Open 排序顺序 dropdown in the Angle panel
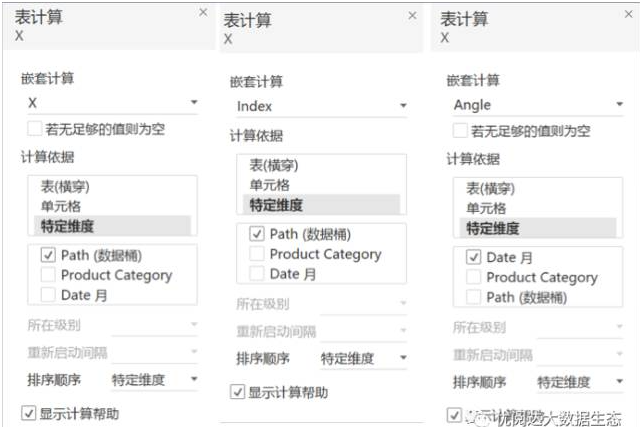 [580, 382]
